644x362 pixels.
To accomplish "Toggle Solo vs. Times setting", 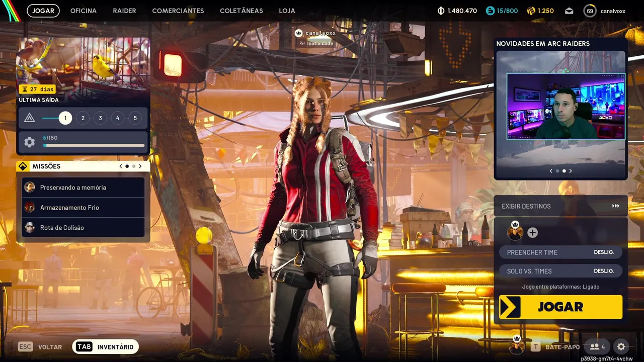I will pos(560,271).
